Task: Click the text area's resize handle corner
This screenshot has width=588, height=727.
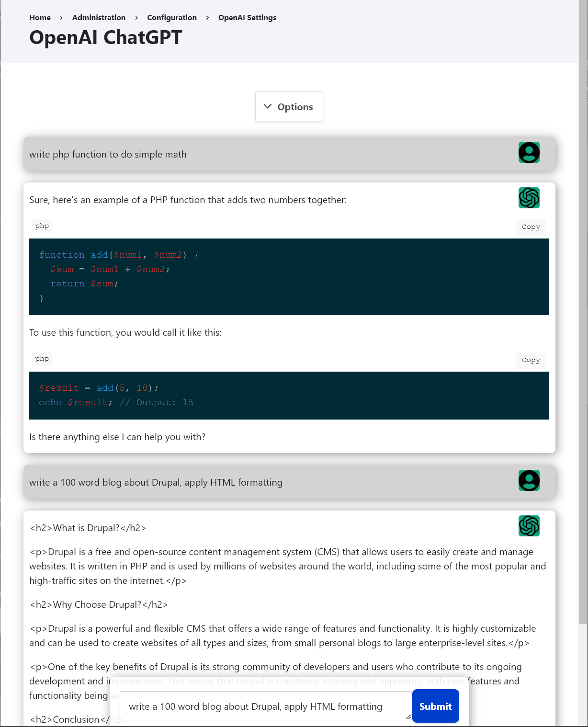Action: click(x=408, y=717)
